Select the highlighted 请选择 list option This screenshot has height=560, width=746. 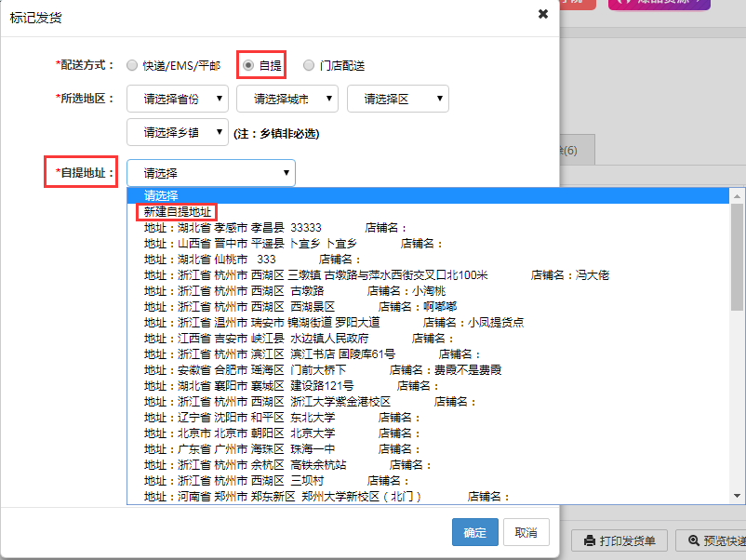click(161, 195)
